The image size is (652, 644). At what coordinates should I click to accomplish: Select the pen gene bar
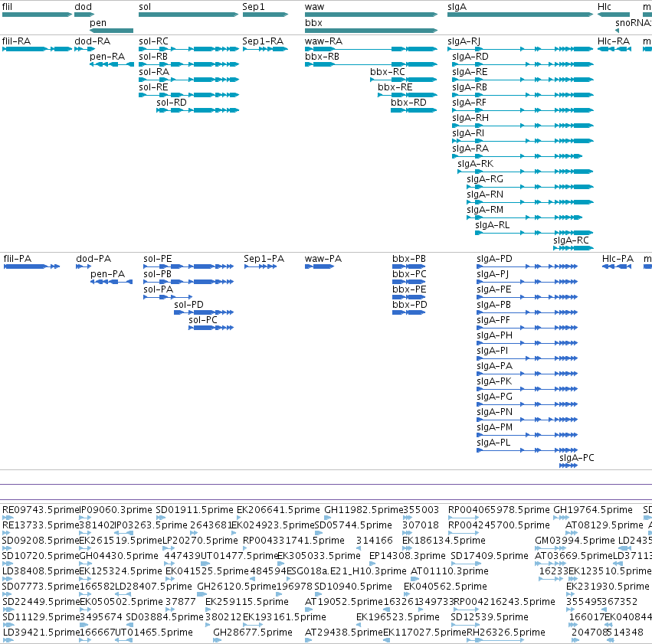(x=111, y=31)
